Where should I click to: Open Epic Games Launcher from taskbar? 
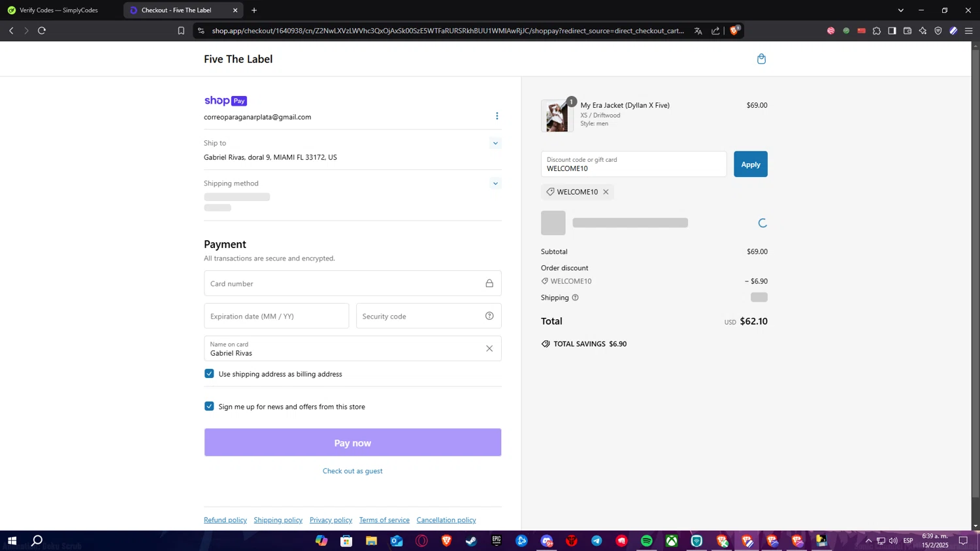pyautogui.click(x=497, y=541)
